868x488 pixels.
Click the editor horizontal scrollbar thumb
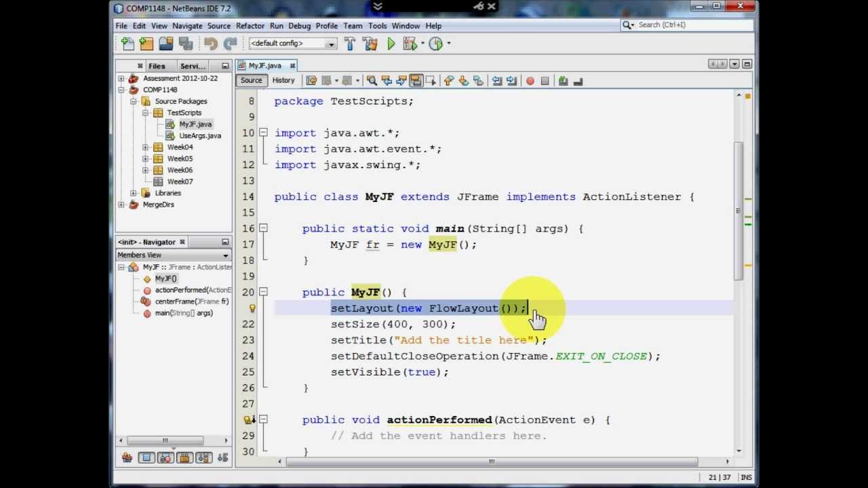(x=492, y=462)
